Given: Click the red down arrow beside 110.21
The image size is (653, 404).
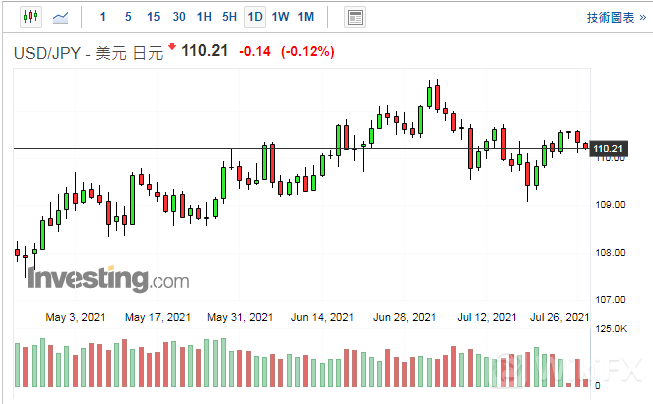Looking at the screenshot, I should [x=172, y=47].
